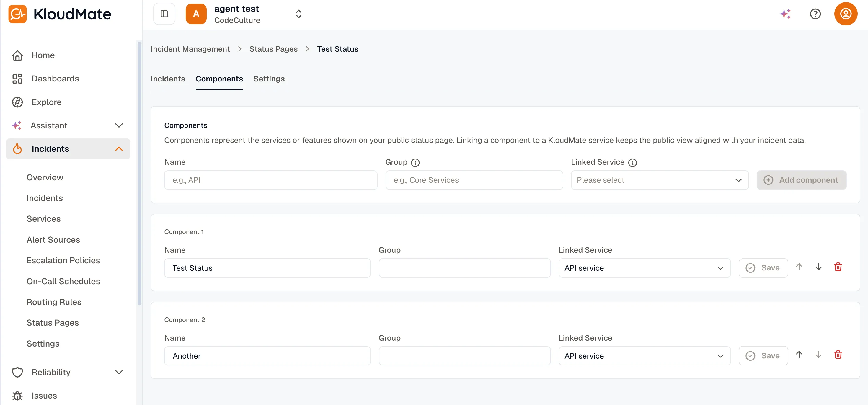Click the KloudMate logo icon
The width and height of the screenshot is (868, 405).
pyautogui.click(x=17, y=14)
